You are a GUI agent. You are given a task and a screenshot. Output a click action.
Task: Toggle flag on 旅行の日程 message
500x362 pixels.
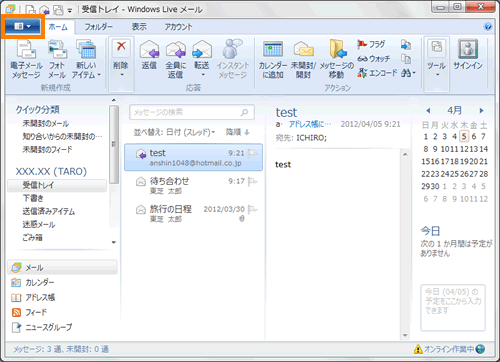252,209
